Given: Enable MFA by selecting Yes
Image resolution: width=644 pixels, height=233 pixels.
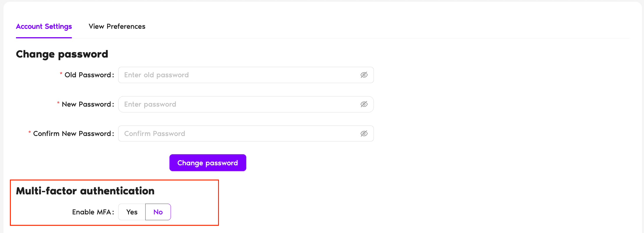Looking at the screenshot, I should (x=132, y=212).
